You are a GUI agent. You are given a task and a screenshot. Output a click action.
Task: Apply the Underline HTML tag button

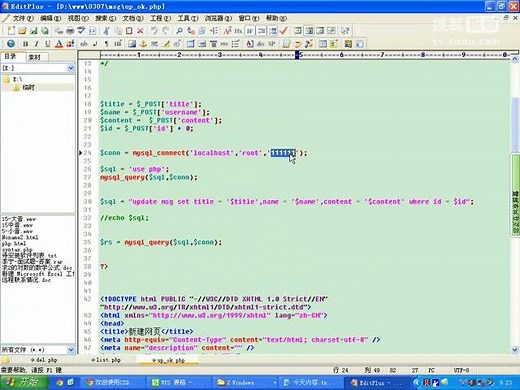click(48, 44)
